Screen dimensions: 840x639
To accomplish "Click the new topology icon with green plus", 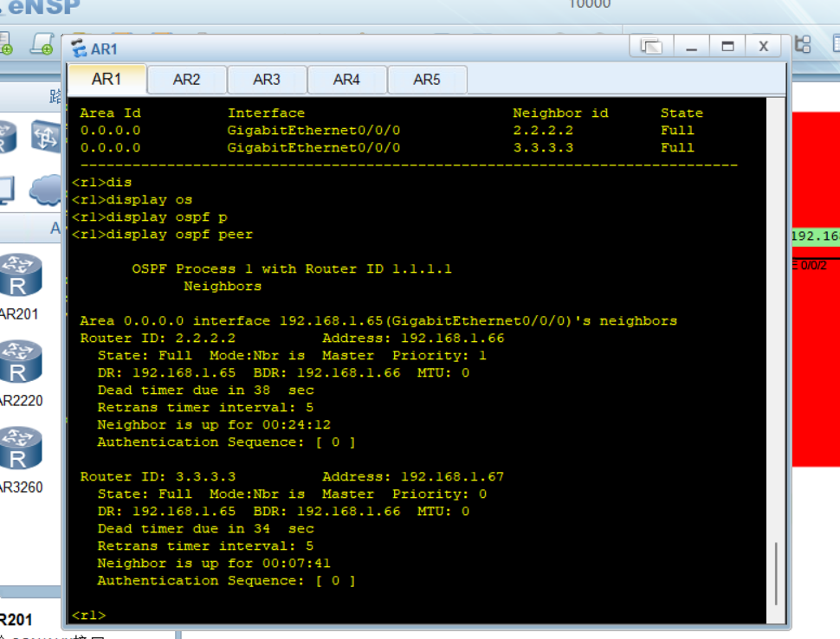I will tap(5, 45).
